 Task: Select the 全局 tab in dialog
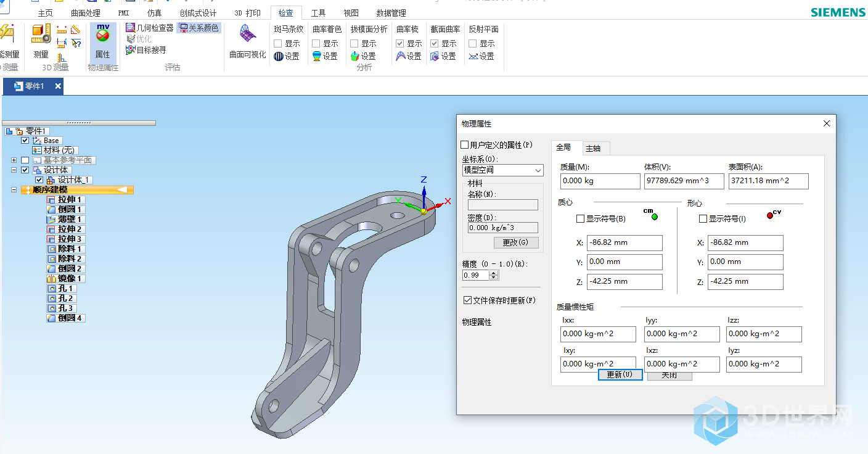coord(564,147)
